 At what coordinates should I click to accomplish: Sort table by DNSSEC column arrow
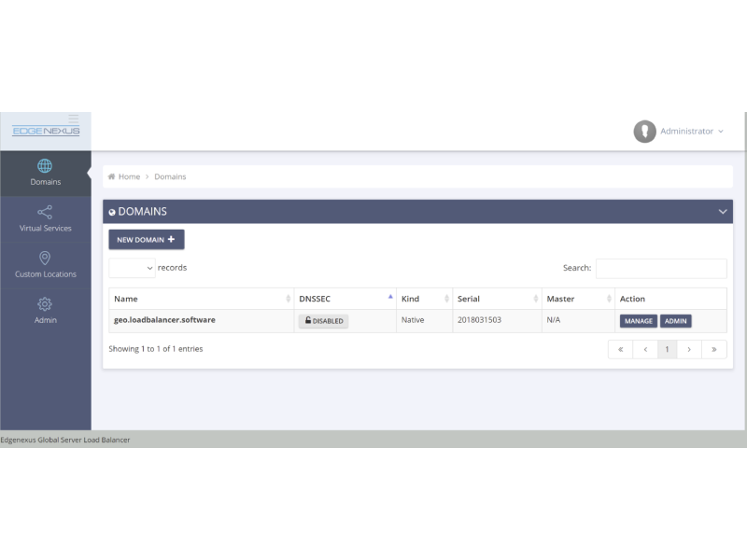pyautogui.click(x=390, y=297)
